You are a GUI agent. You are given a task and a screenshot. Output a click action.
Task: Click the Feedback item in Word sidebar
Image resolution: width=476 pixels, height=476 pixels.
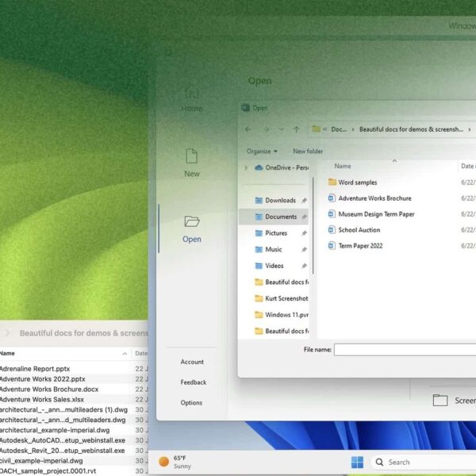[193, 382]
